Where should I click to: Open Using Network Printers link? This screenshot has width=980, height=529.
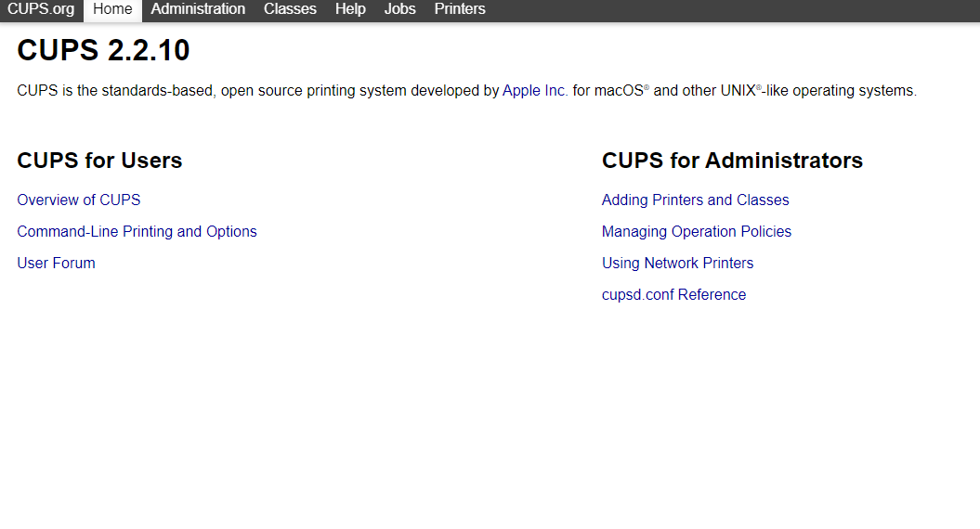677,263
